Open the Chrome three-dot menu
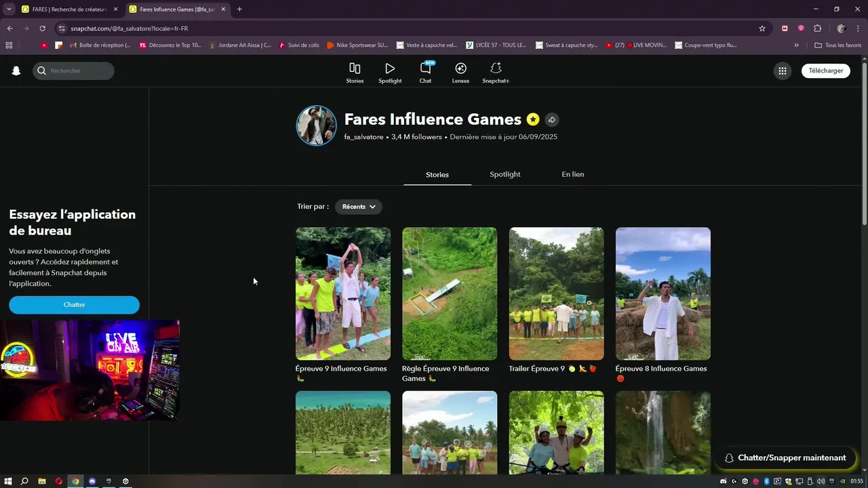This screenshot has width=868, height=488. (x=859, y=28)
